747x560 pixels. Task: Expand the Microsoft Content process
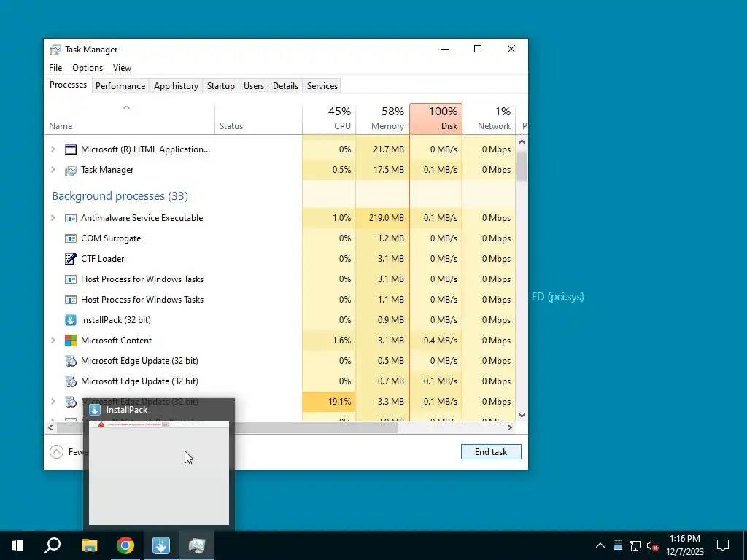[x=53, y=341]
